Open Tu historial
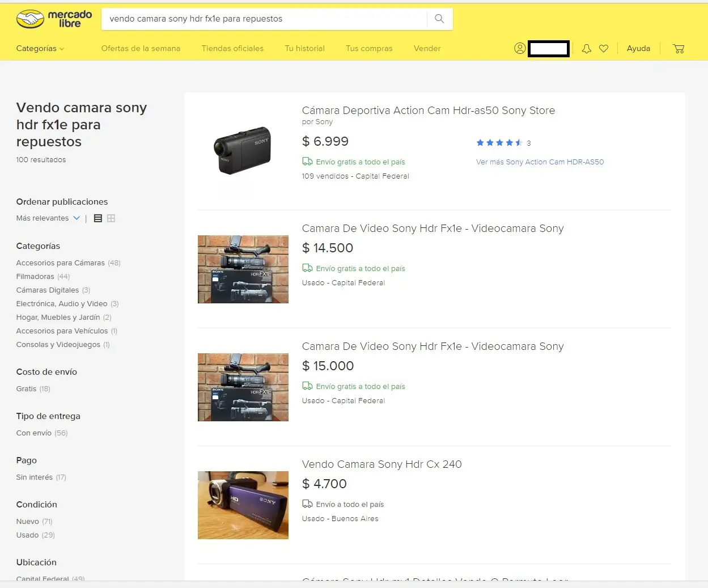708x588 pixels. pyautogui.click(x=304, y=49)
